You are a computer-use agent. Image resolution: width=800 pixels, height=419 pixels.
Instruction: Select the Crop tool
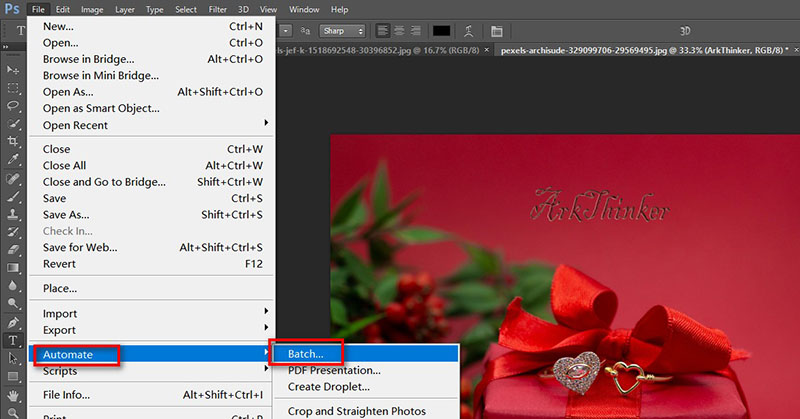tap(13, 141)
